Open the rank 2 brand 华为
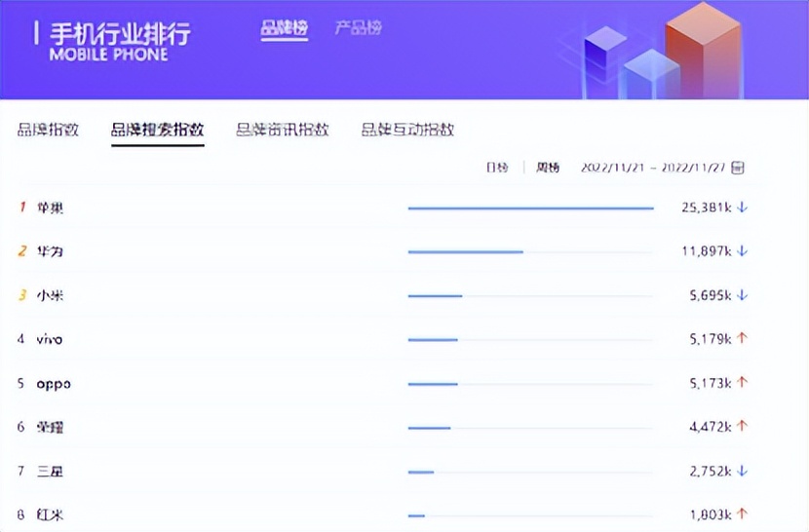Screen dimensions: 809x532 click(50, 251)
